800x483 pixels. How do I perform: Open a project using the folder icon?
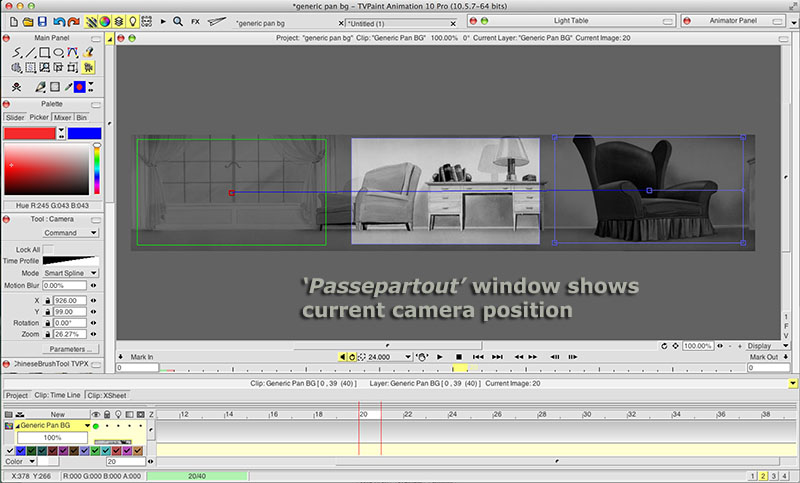point(28,21)
